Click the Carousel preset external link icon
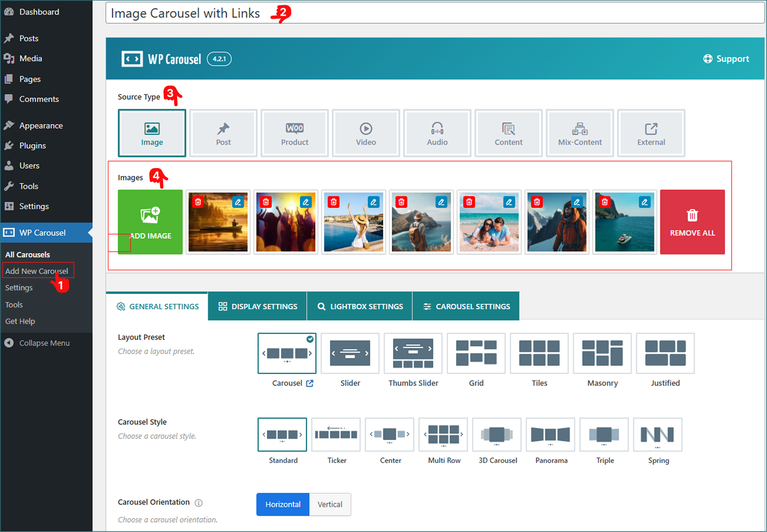Screen dimensions: 767x532 coord(310,383)
